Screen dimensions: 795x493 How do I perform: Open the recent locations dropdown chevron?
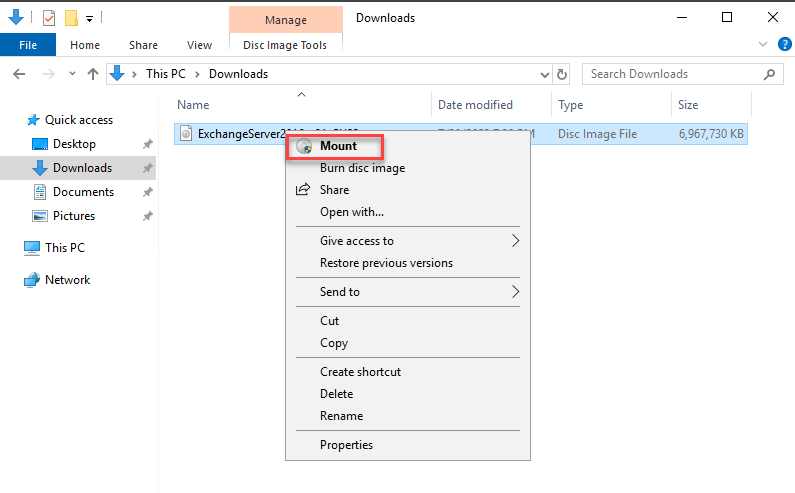(71, 74)
